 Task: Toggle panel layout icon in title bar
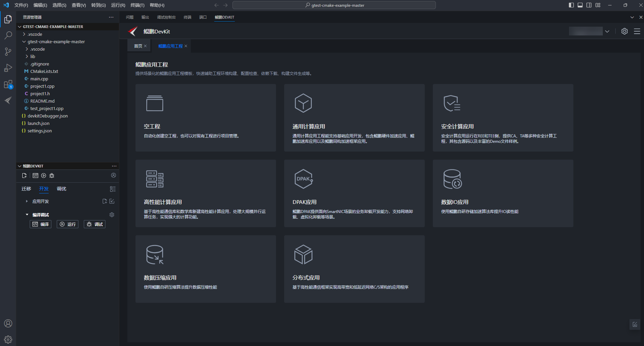[580, 5]
